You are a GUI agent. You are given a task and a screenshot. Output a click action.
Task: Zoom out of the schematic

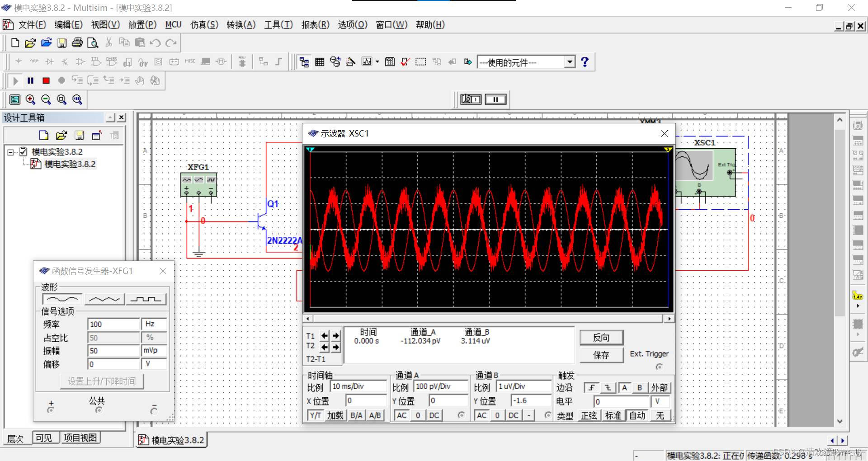pos(46,99)
